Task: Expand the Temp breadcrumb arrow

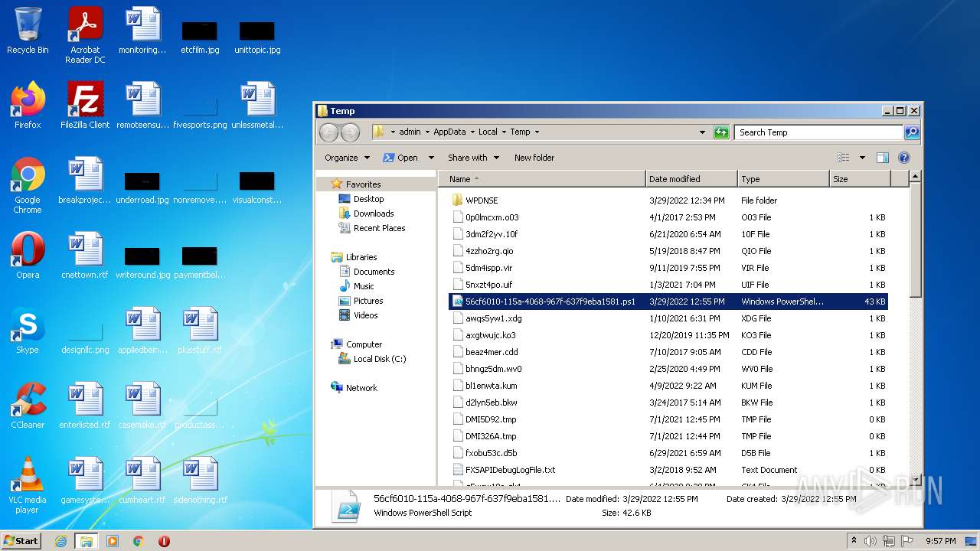Action: coord(536,132)
